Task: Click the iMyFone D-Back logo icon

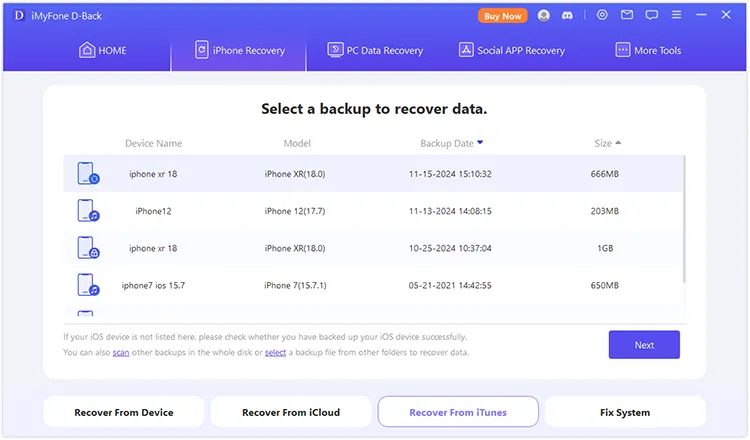Action: (x=19, y=15)
